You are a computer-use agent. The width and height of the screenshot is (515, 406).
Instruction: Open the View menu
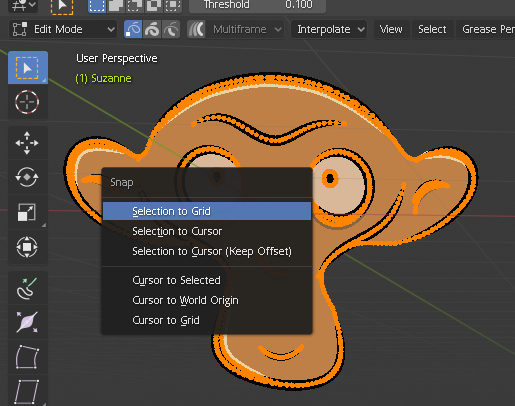tap(391, 29)
